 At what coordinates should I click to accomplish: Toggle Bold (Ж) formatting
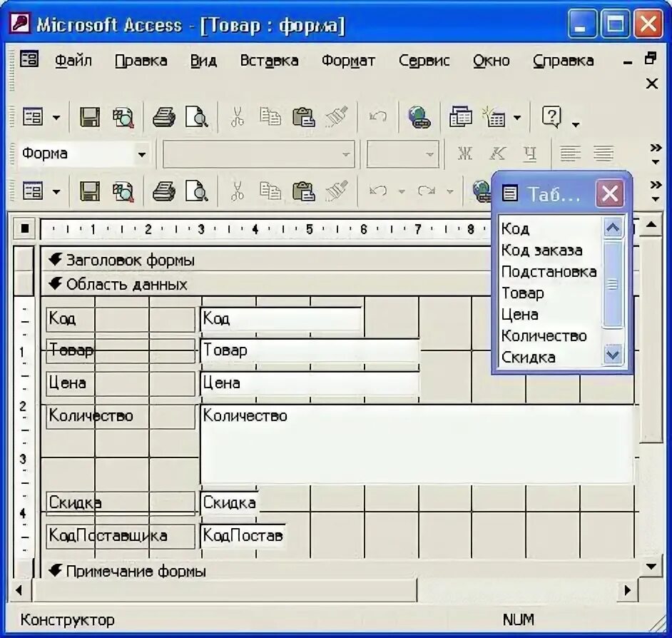(465, 153)
